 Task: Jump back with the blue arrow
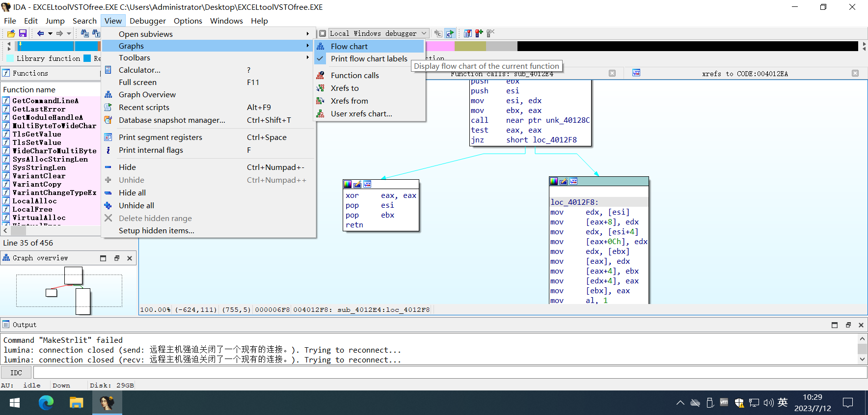[40, 33]
